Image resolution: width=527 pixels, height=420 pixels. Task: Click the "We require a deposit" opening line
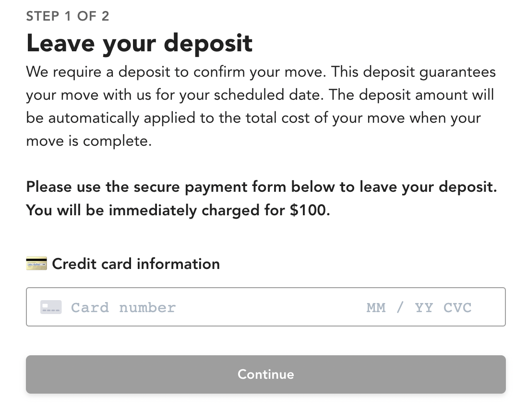261,72
